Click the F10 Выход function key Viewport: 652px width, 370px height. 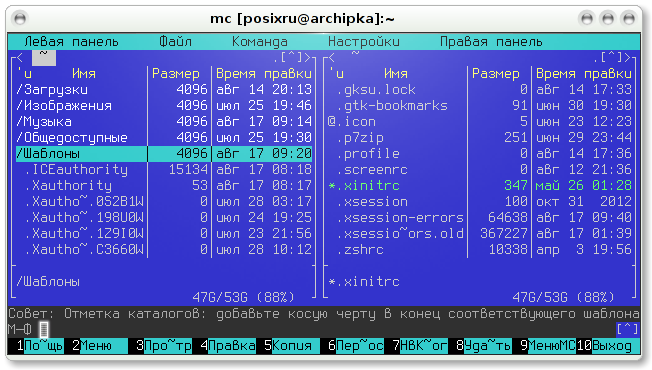[x=608, y=345]
